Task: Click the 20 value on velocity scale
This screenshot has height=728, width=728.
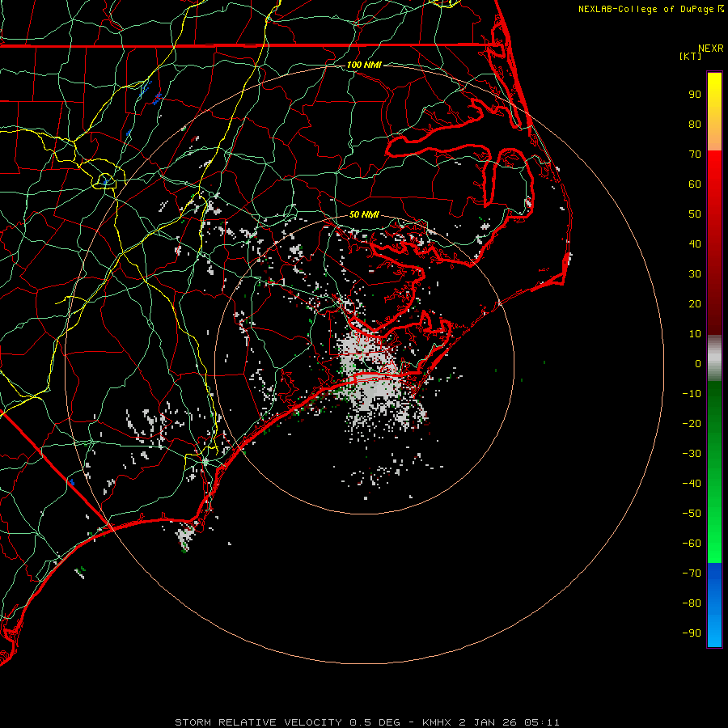Action: point(695,304)
